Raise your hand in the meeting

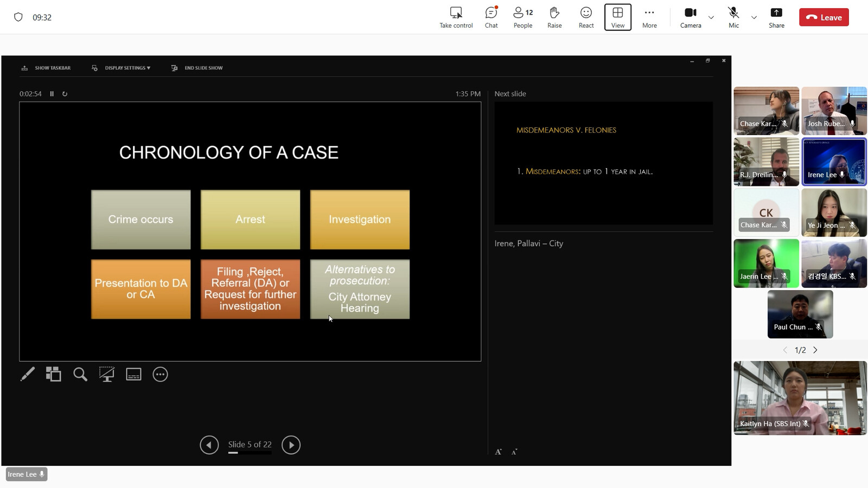pyautogui.click(x=554, y=17)
